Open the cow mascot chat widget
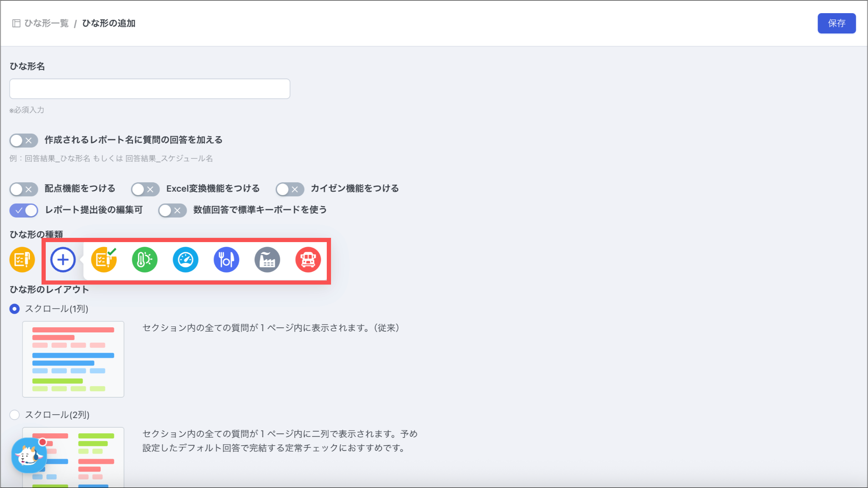Viewport: 868px width, 488px height. point(29,455)
